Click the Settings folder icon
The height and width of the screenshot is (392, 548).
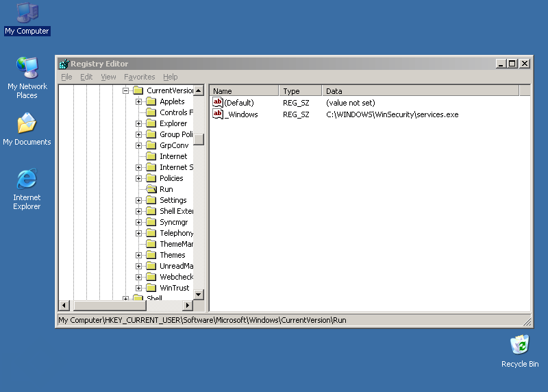[151, 200]
